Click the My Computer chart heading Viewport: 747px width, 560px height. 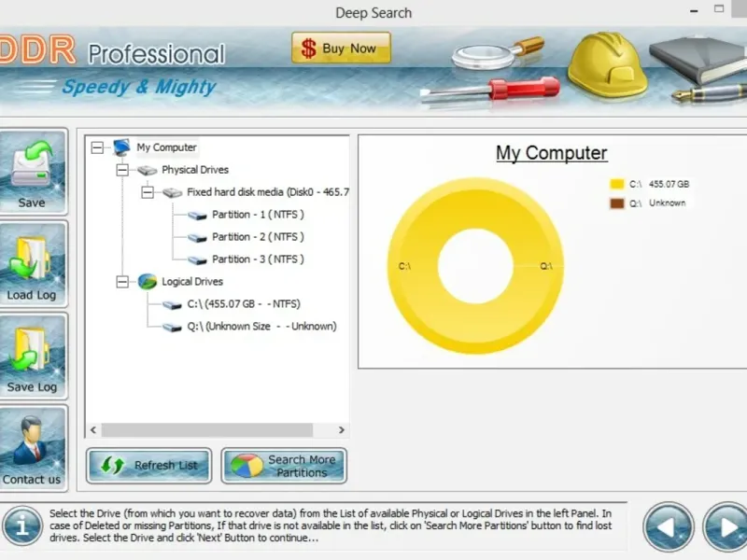click(x=552, y=153)
